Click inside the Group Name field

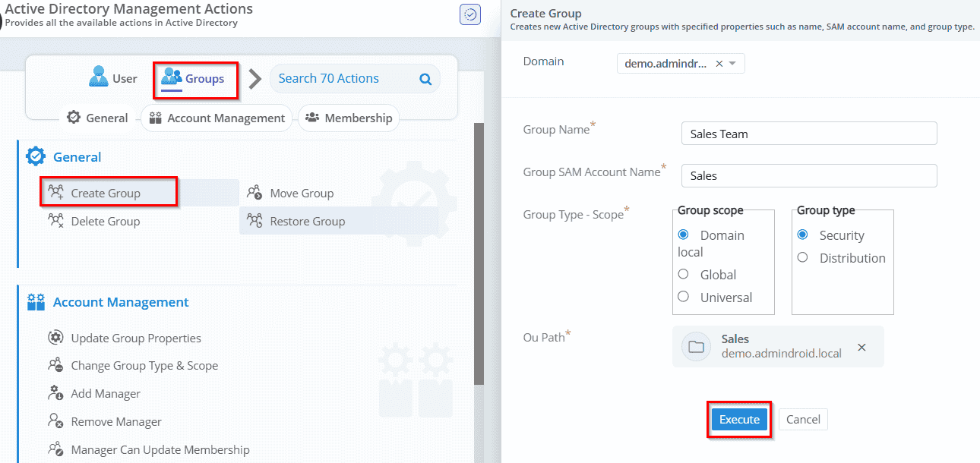[808, 133]
